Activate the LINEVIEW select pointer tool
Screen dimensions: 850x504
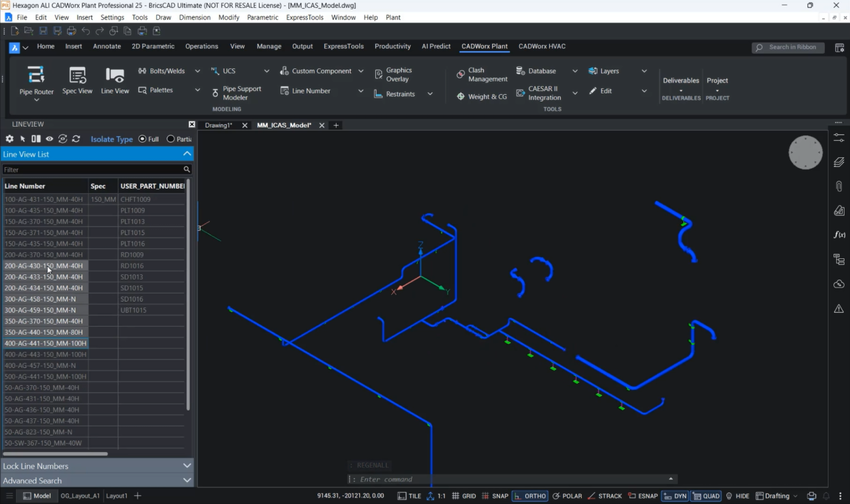point(23,139)
